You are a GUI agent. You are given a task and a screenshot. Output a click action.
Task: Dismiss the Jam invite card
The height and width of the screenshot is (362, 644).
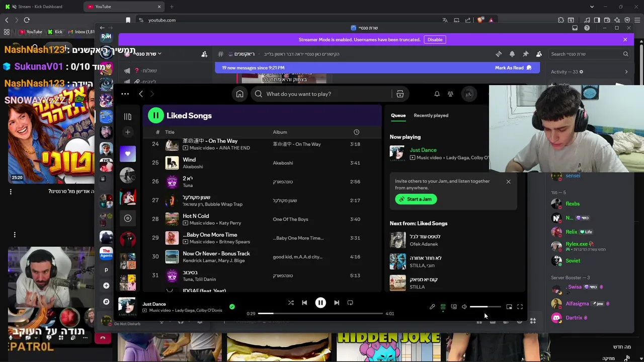point(508,182)
